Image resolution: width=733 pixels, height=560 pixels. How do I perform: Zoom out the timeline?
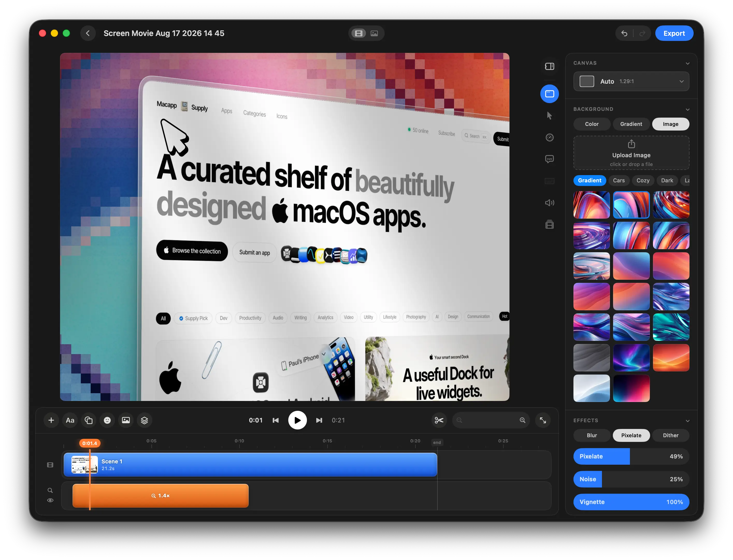(x=459, y=420)
